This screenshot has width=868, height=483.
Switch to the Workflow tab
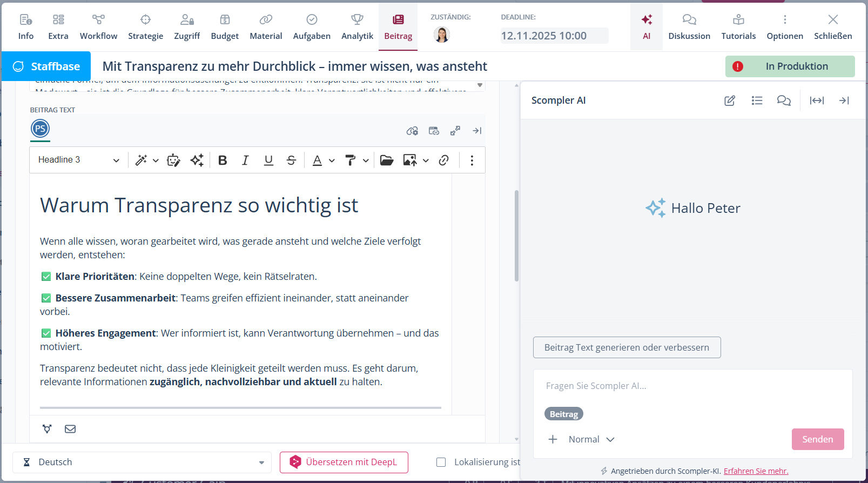point(98,27)
